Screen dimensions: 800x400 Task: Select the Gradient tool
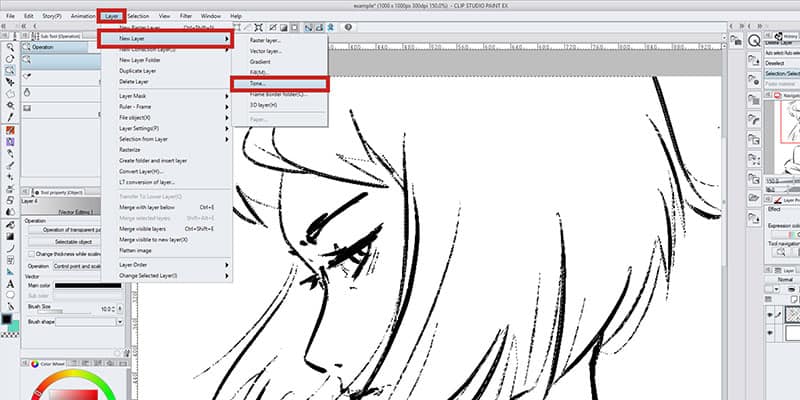coord(10,236)
